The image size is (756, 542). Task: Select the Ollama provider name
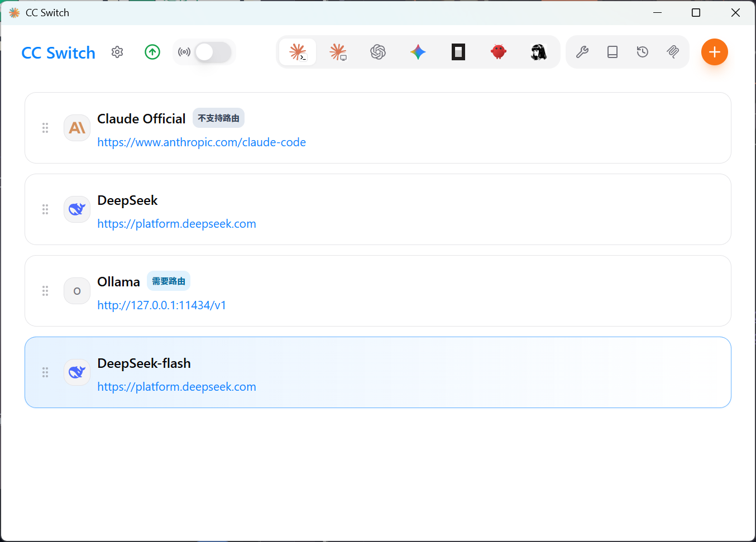coord(118,282)
